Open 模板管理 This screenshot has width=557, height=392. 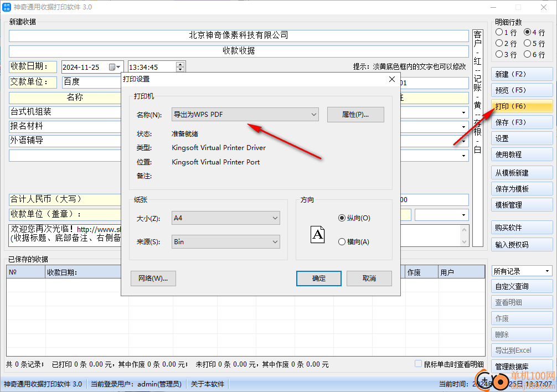(522, 205)
